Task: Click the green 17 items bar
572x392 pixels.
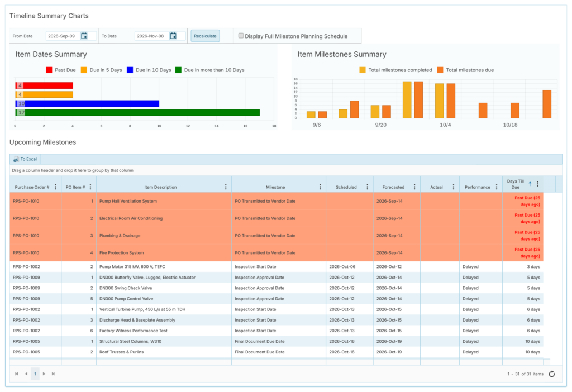Action: click(x=137, y=113)
